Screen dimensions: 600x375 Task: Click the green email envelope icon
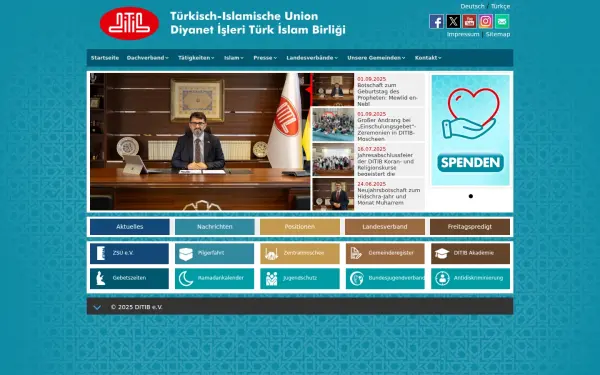point(502,21)
